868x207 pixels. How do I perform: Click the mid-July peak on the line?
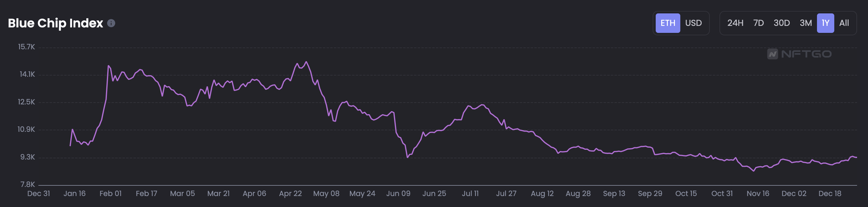click(x=483, y=105)
